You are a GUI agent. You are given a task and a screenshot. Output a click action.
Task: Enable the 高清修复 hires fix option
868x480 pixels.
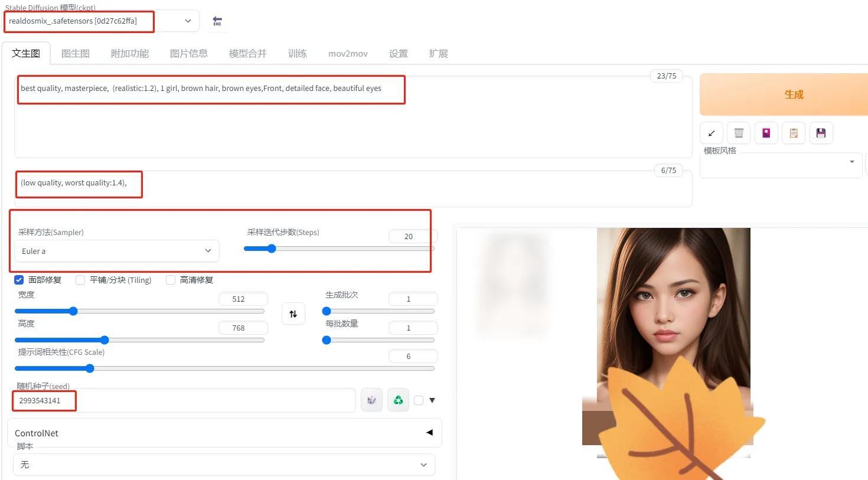(x=170, y=279)
